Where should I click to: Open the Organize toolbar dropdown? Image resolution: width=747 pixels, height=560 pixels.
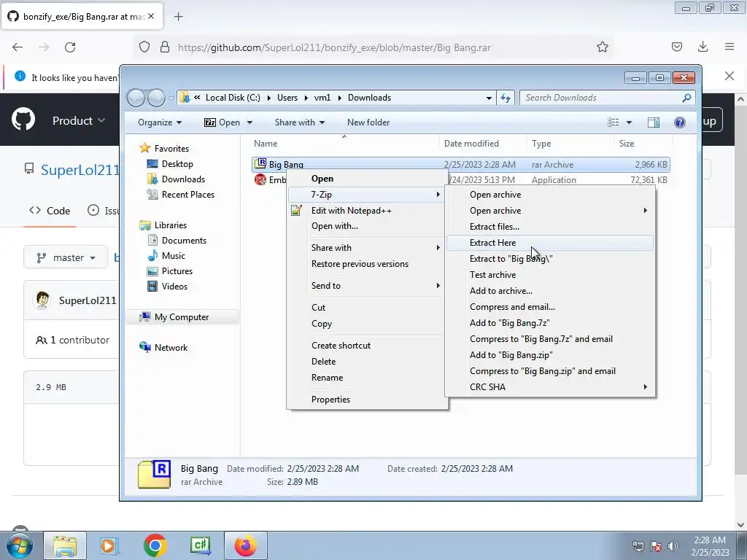click(160, 122)
